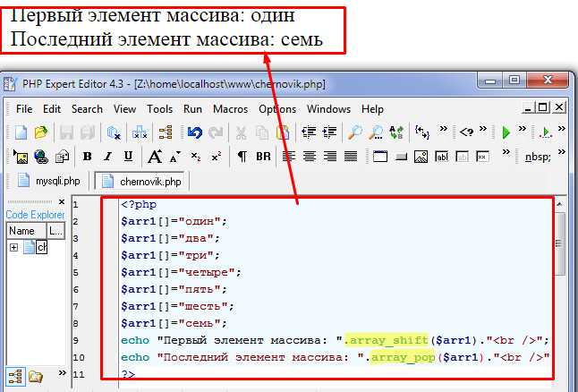The height and width of the screenshot is (392, 578).
Task: Click the Run script green arrow
Action: tap(506, 132)
